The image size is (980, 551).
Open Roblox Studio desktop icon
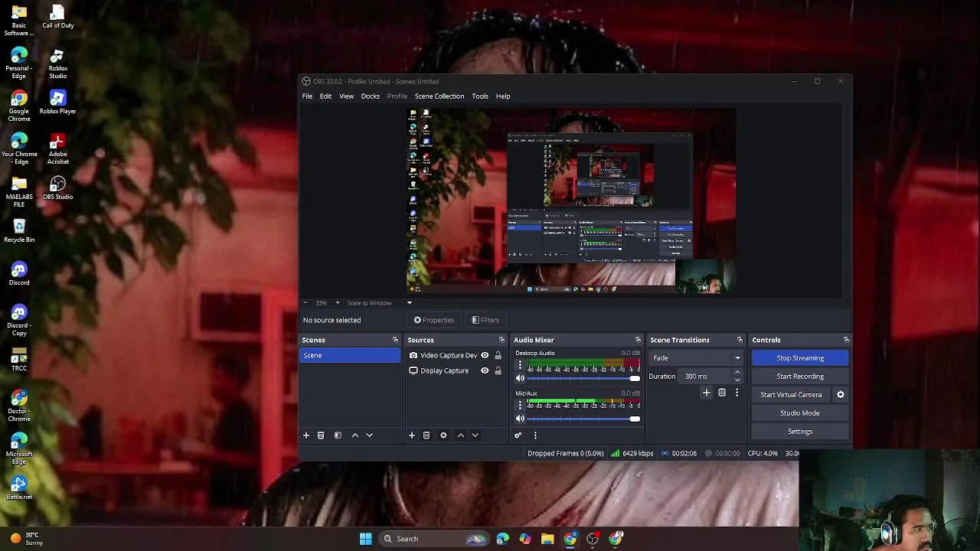pyautogui.click(x=58, y=64)
